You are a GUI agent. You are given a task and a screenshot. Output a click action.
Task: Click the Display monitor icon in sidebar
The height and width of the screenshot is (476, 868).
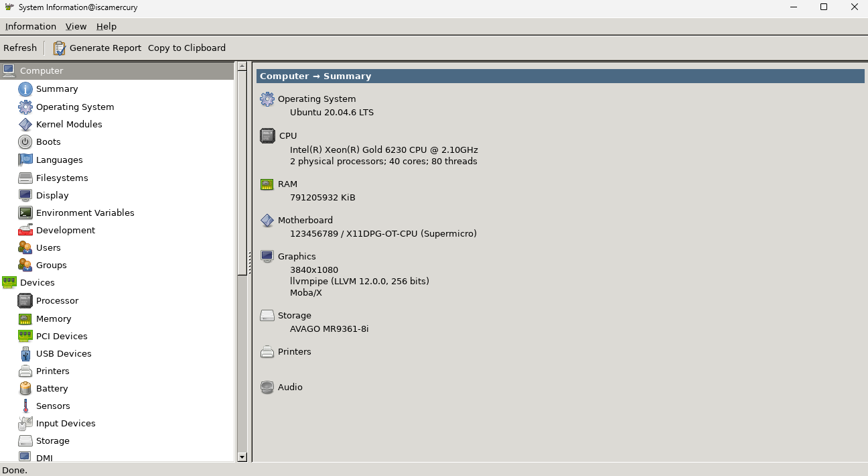pyautogui.click(x=25, y=195)
